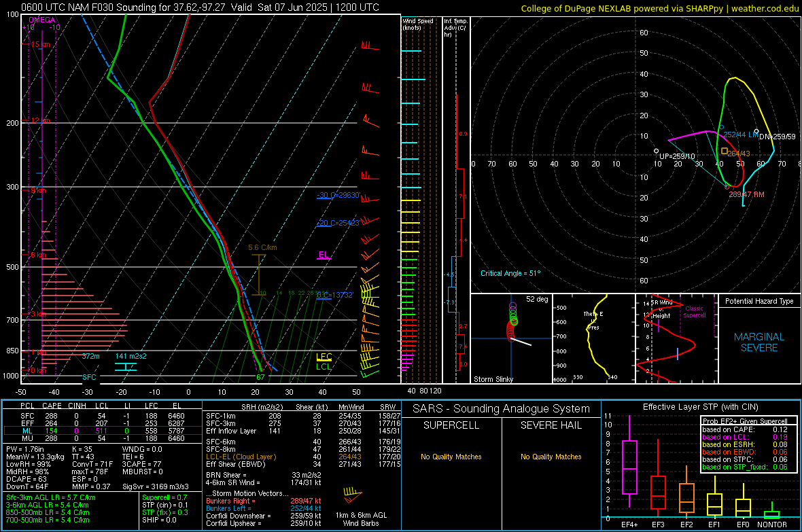Click '252/44 LM' label on hodograph
This screenshot has width=802, height=532.
(x=741, y=135)
